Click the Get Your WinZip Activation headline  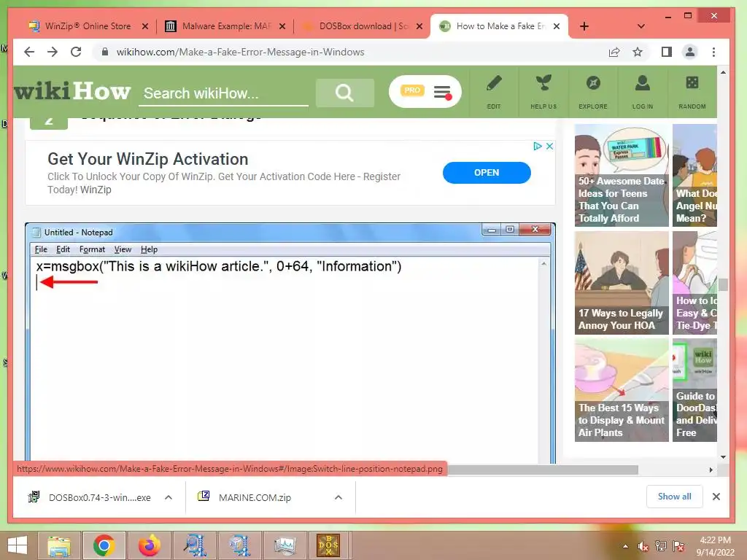point(147,158)
